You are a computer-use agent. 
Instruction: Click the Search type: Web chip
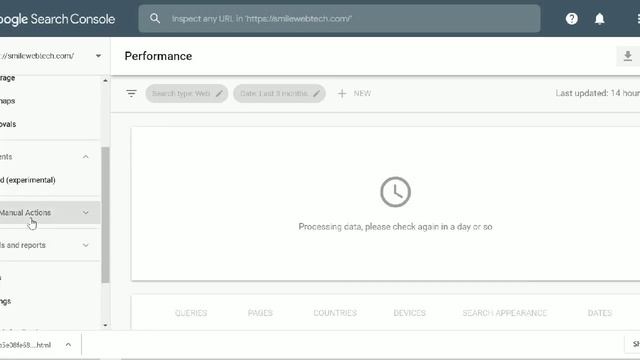click(x=187, y=93)
